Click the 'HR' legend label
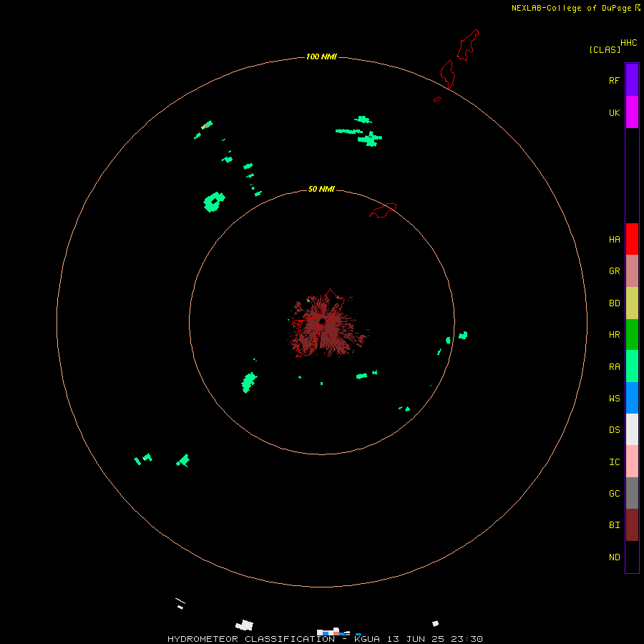 tap(614, 334)
